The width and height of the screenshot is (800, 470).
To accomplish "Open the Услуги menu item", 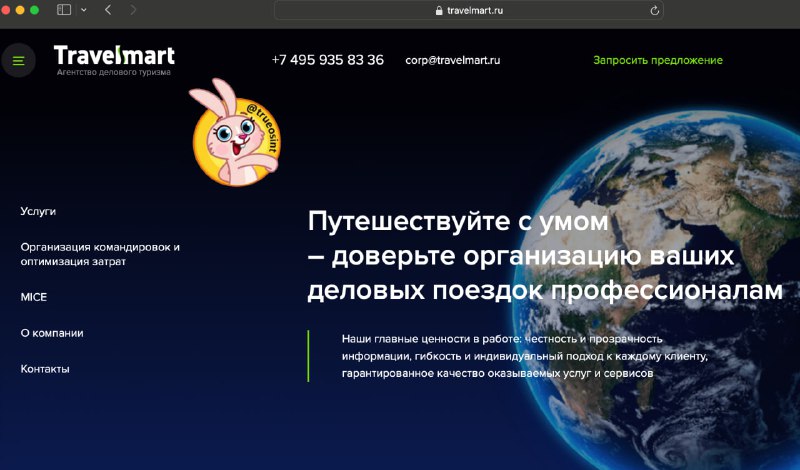I will point(38,211).
